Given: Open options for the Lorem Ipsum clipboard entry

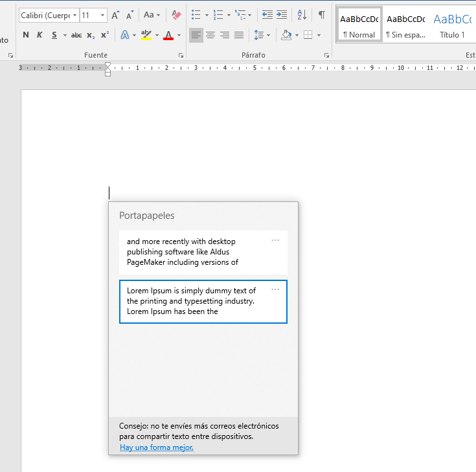Looking at the screenshot, I should point(275,289).
